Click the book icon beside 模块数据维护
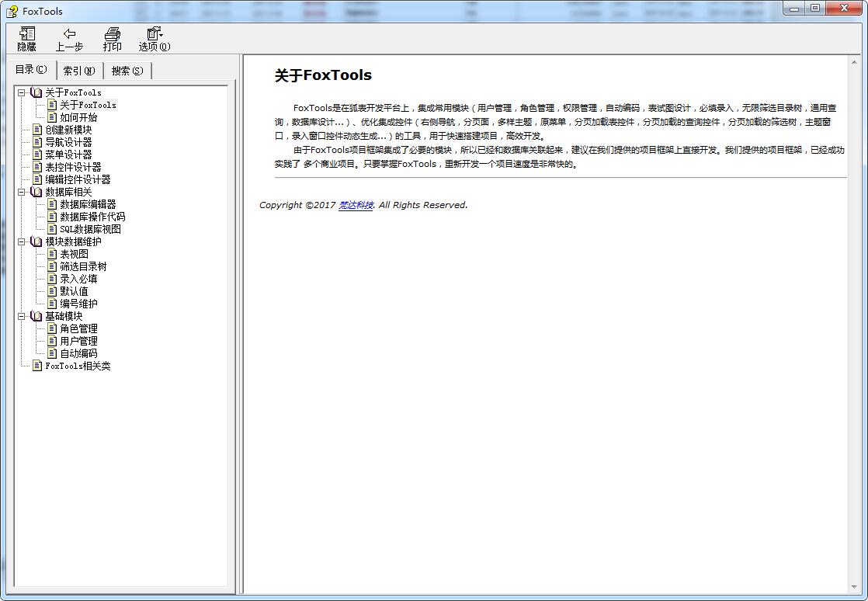Viewport: 868px width, 601px height. click(36, 241)
